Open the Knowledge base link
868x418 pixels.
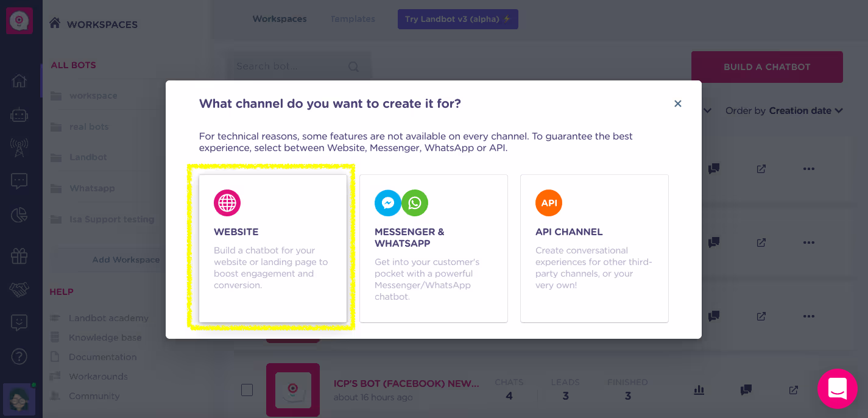105,338
